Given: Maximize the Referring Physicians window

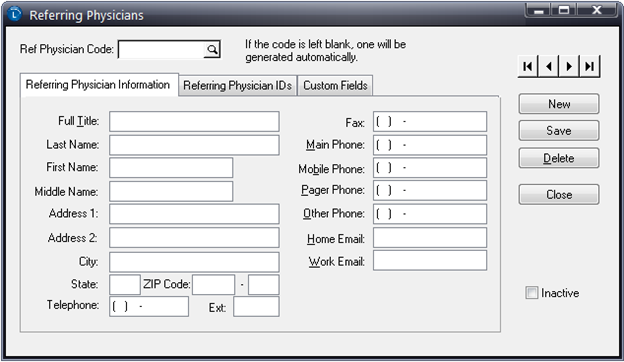Looking at the screenshot, I should coord(564,10).
